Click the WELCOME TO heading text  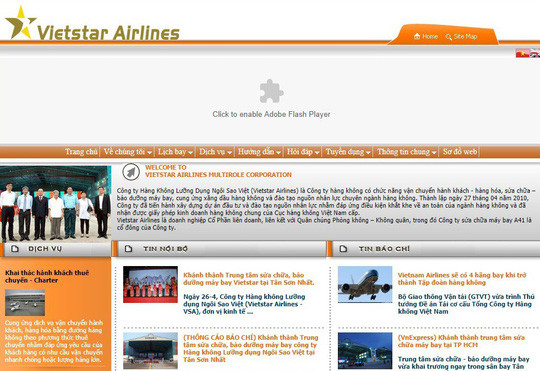[166, 167]
